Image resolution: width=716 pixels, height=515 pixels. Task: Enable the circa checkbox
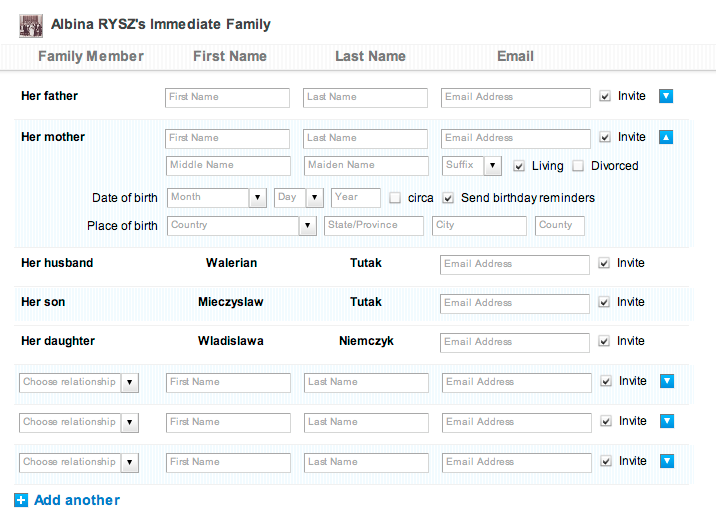(395, 198)
